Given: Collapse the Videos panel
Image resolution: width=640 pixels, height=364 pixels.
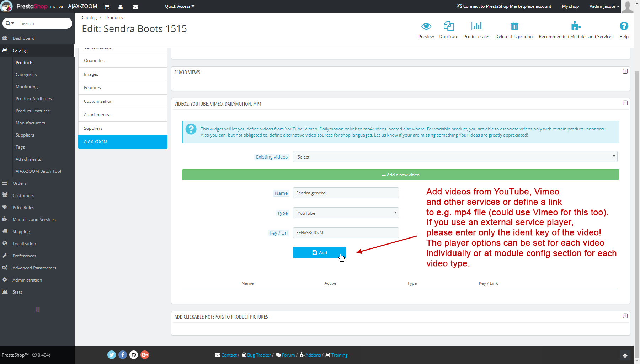Looking at the screenshot, I should tap(625, 103).
